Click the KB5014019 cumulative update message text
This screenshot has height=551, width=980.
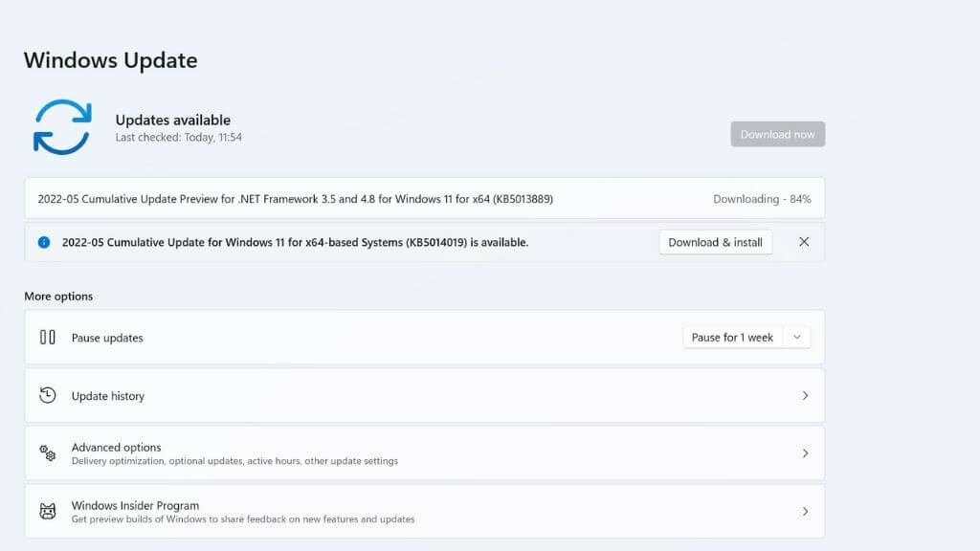295,242
